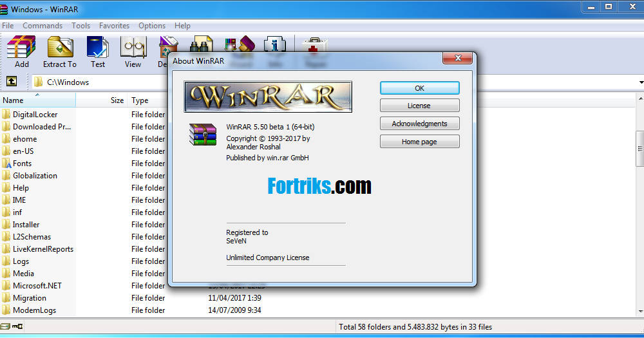644x338 pixels.
Task: Click the Fonts folder icon
Action: 6,163
